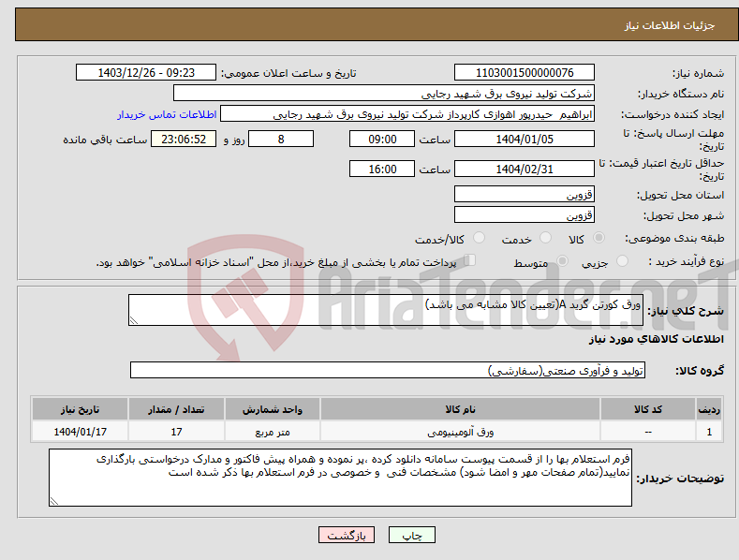Select the کالا radio button

click(x=599, y=238)
